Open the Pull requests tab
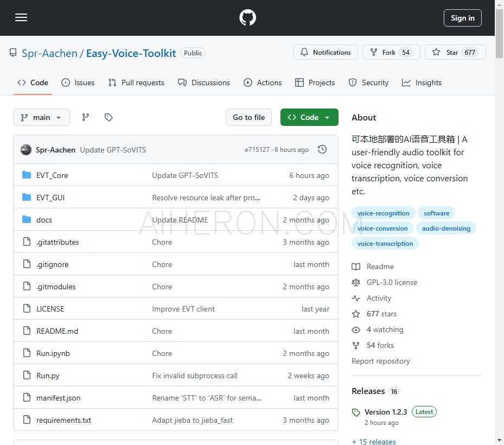This screenshot has width=504, height=445. (x=136, y=82)
